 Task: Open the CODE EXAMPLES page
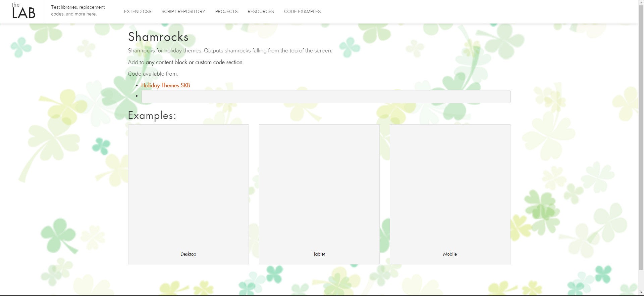(302, 11)
